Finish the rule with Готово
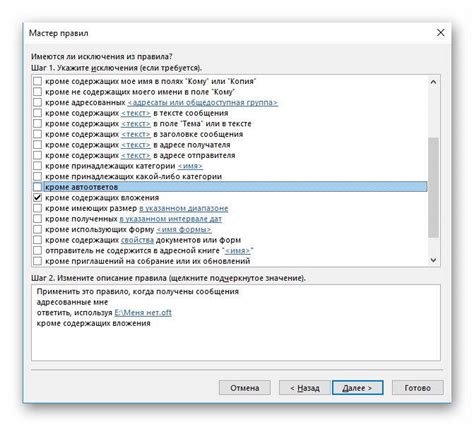Viewport: 474px width, 426px height. point(418,388)
